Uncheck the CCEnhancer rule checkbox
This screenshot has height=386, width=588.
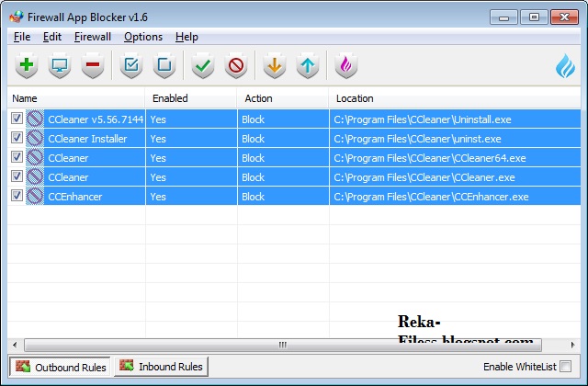point(17,196)
